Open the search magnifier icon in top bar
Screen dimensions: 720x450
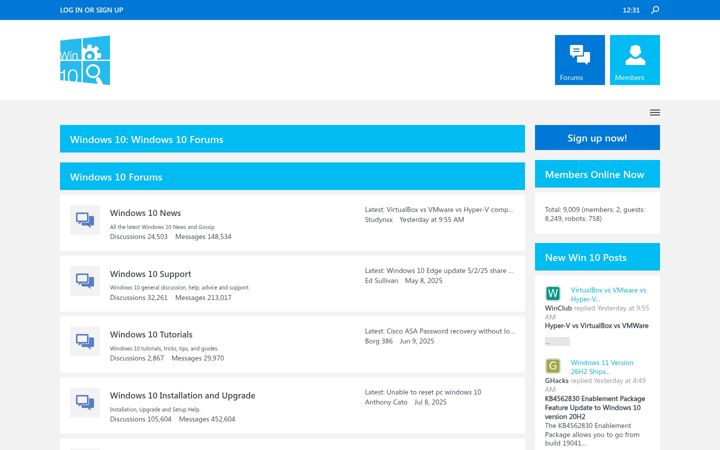click(x=655, y=10)
